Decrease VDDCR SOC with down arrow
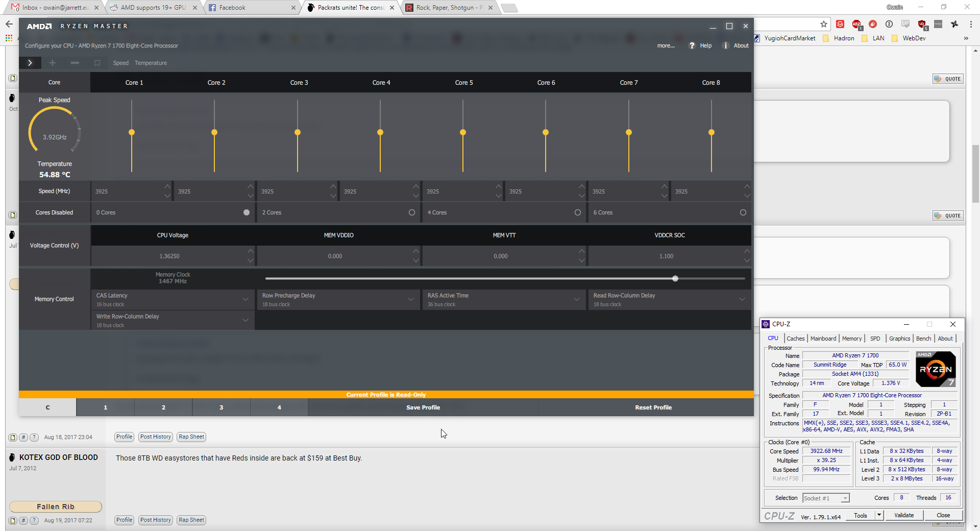 click(x=747, y=260)
